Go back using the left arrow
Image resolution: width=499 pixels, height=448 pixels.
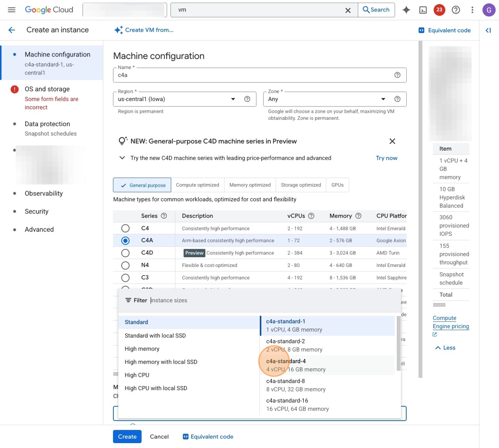coord(12,30)
